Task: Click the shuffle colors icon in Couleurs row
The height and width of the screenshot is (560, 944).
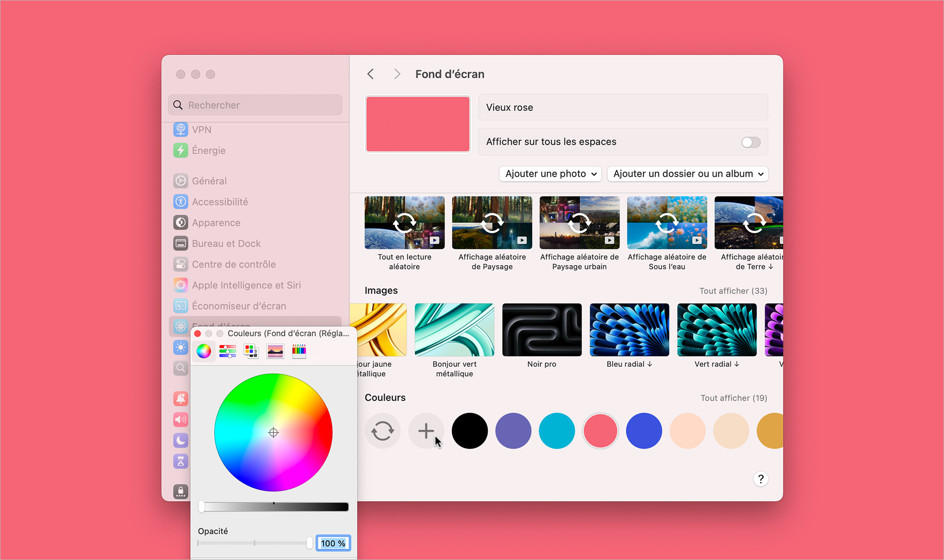Action: 383,431
